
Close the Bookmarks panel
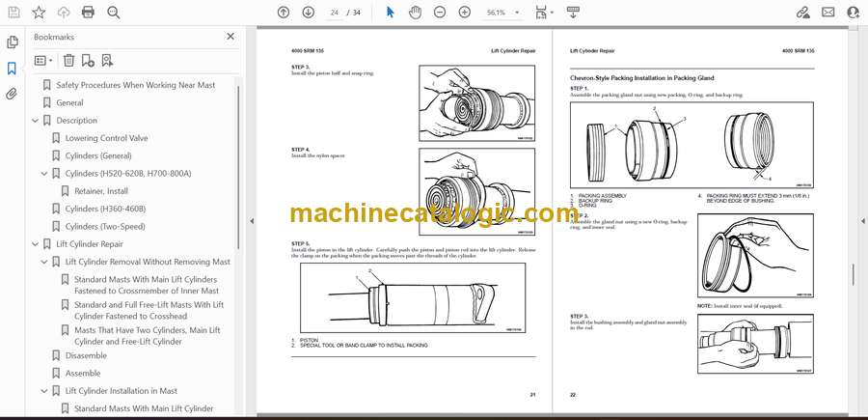(231, 37)
